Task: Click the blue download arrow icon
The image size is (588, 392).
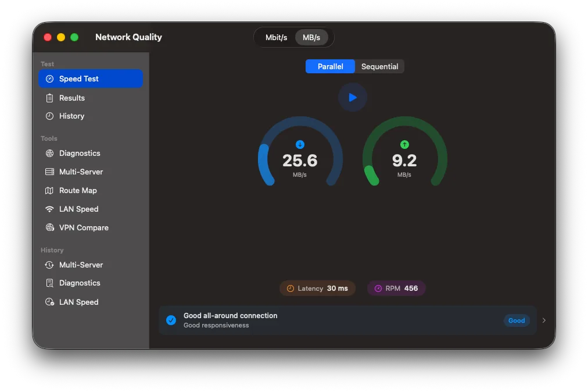Action: pos(300,145)
